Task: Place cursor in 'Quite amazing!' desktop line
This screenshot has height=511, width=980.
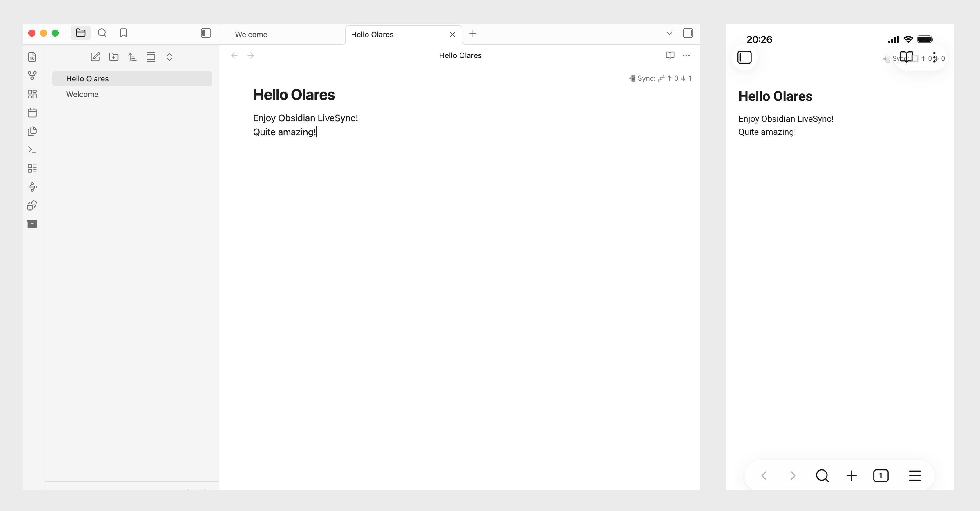Action: (x=285, y=132)
